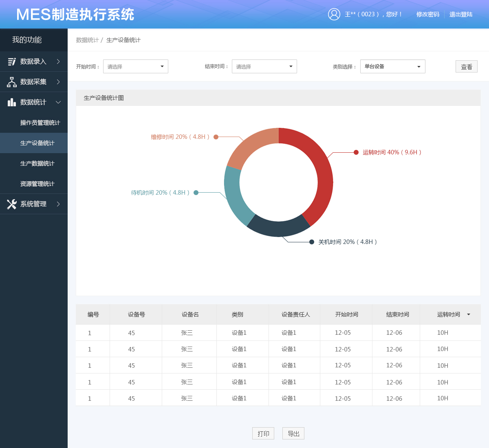This screenshot has width=489, height=448.
Task: Open the 结束时间 date dropdown
Action: pos(264,66)
